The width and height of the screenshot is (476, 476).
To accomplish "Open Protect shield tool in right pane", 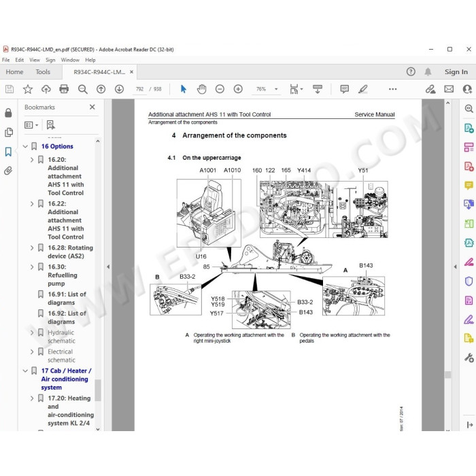I will coord(469,281).
